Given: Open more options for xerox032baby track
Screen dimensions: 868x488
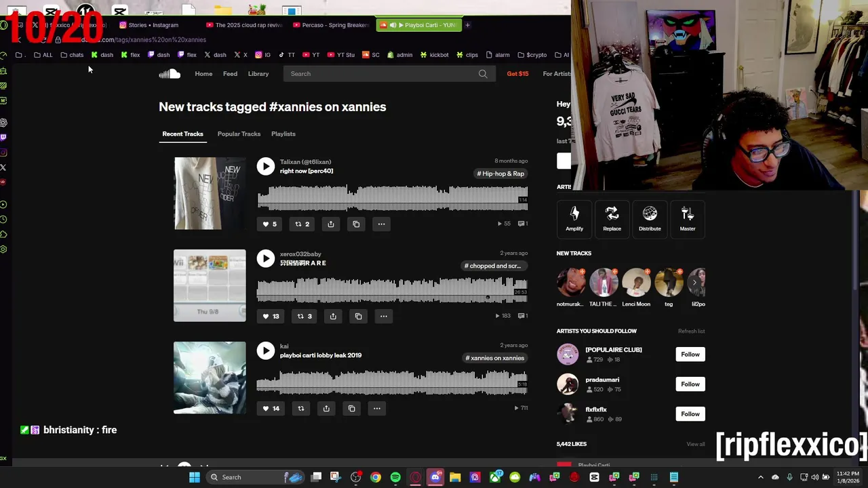Looking at the screenshot, I should (x=384, y=316).
